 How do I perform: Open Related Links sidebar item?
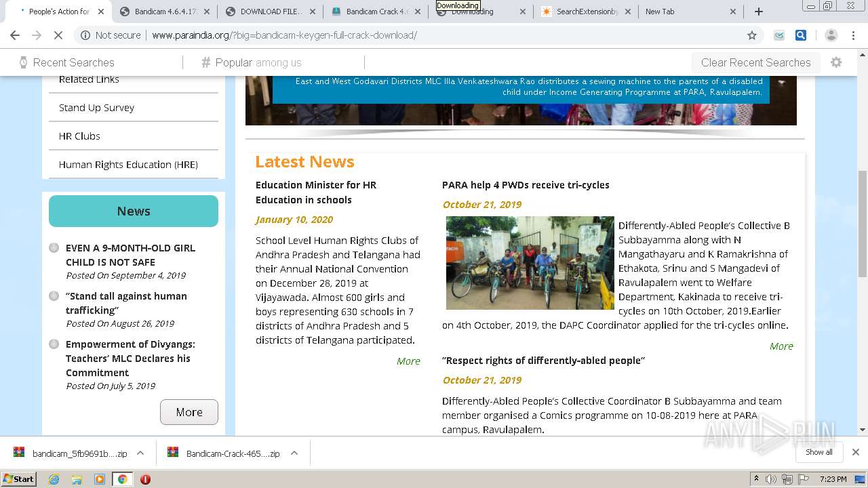pyautogui.click(x=89, y=79)
